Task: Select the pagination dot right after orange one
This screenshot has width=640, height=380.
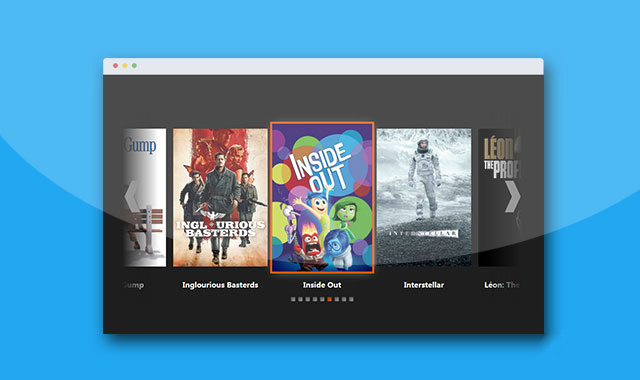Action: [337, 299]
